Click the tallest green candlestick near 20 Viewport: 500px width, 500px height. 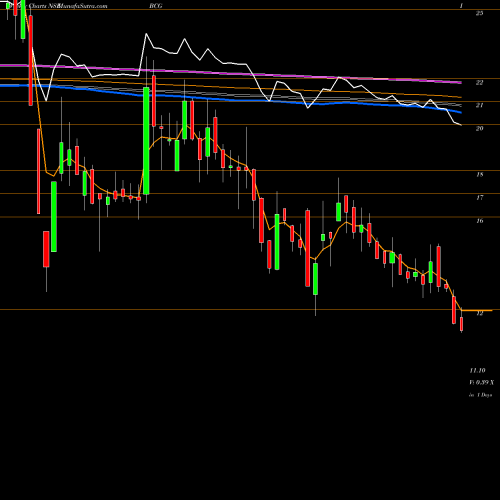click(146, 141)
